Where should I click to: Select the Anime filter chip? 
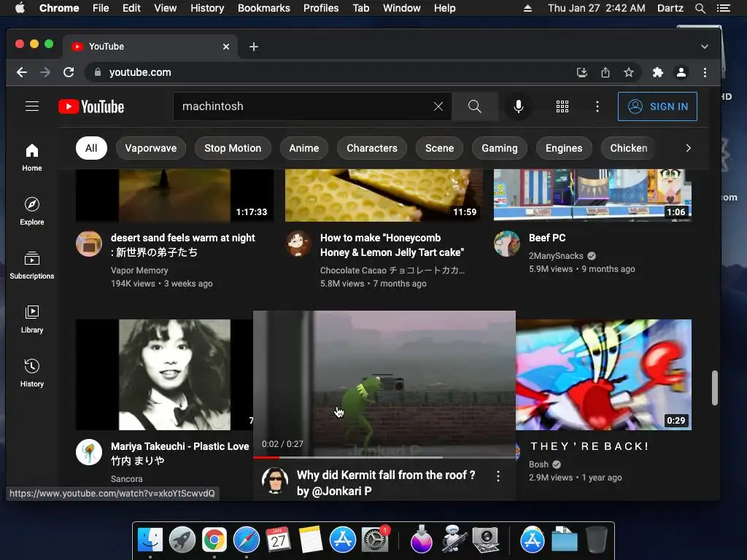point(303,148)
